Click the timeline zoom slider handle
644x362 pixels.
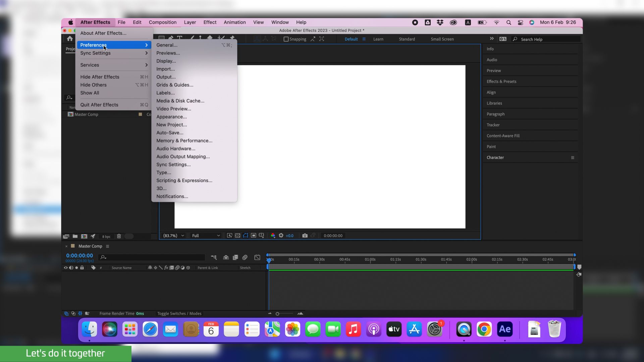(277, 314)
